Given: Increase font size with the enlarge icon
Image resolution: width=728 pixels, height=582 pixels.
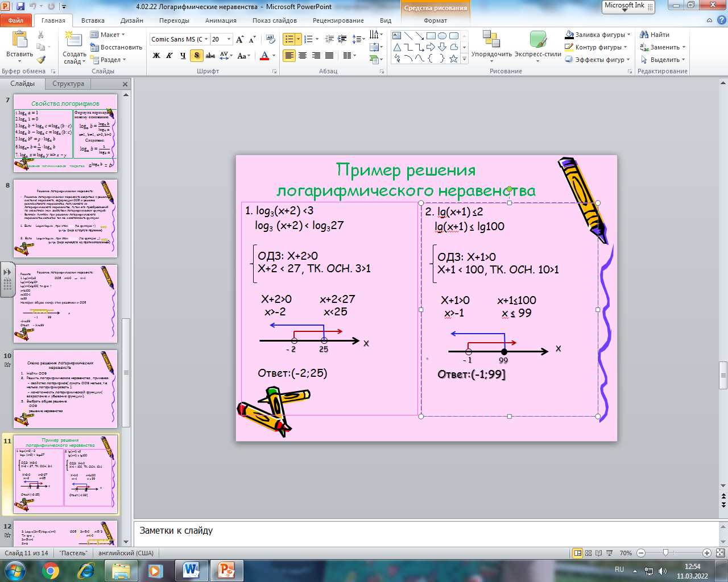Looking at the screenshot, I should click(239, 39).
